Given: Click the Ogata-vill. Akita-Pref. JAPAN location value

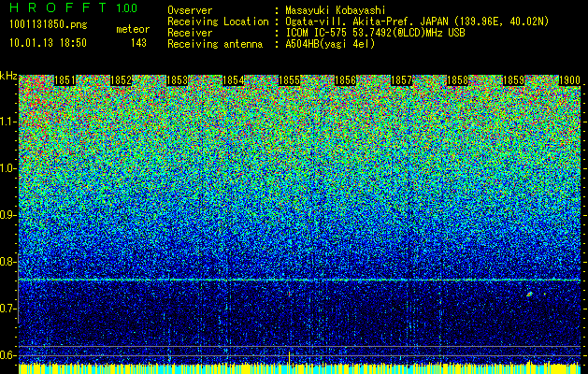Looking at the screenshot, I should click(x=417, y=22).
